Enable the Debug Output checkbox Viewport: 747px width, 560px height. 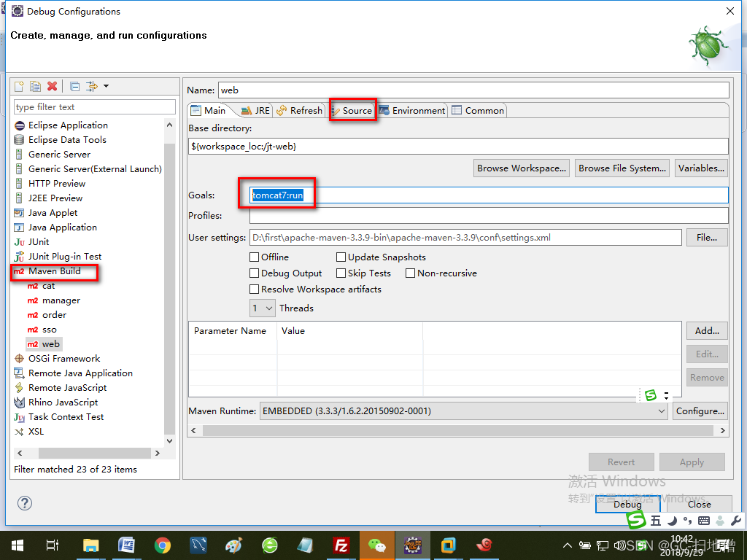click(x=255, y=273)
